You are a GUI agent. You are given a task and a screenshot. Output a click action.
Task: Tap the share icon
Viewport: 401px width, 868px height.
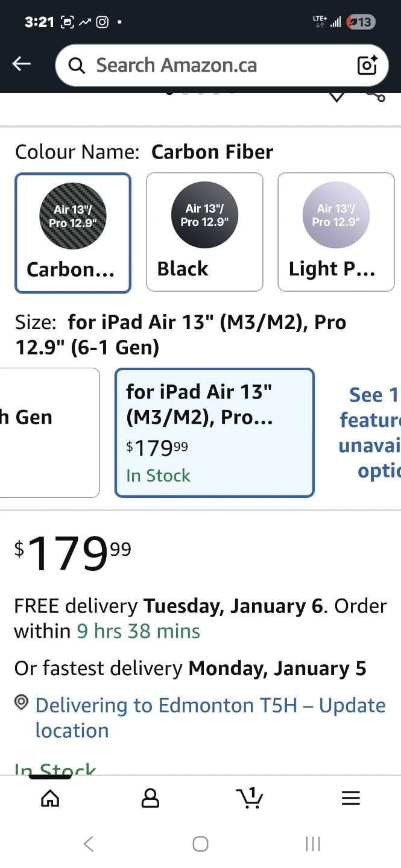376,96
